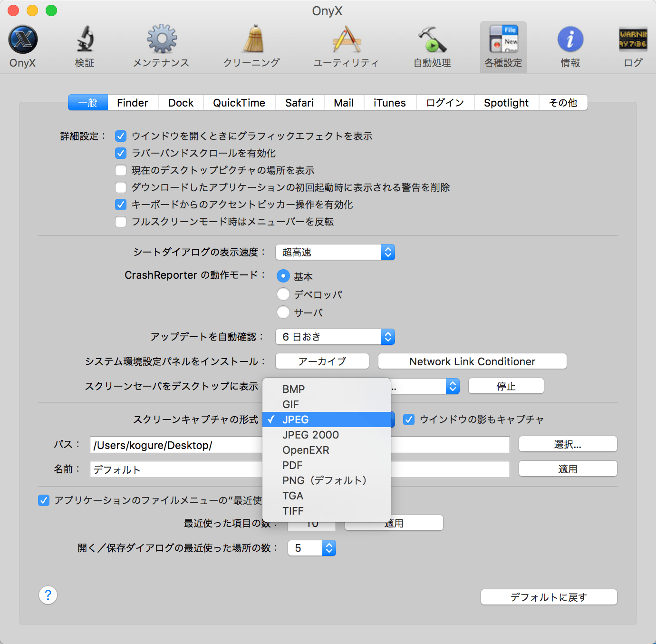Switch to the Finder tab
The width and height of the screenshot is (656, 644).
[133, 103]
